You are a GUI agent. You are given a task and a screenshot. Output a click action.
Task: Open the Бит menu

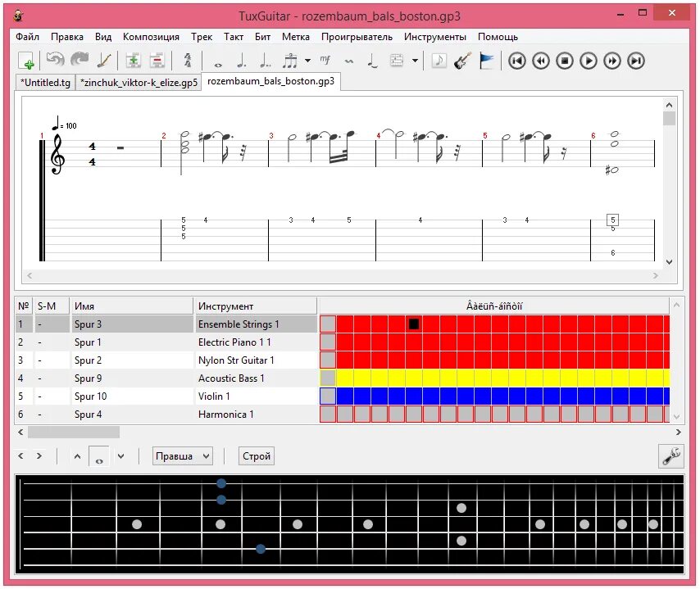point(262,37)
